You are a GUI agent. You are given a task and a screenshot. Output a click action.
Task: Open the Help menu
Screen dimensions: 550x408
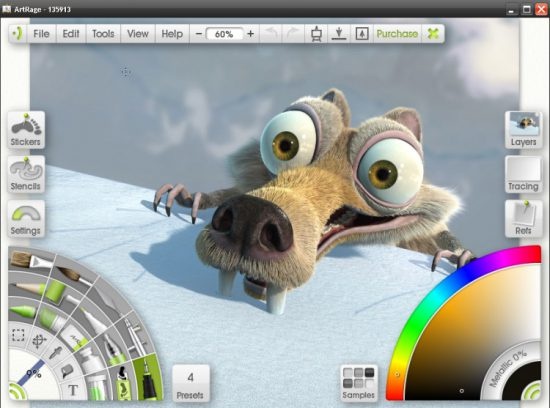click(172, 34)
